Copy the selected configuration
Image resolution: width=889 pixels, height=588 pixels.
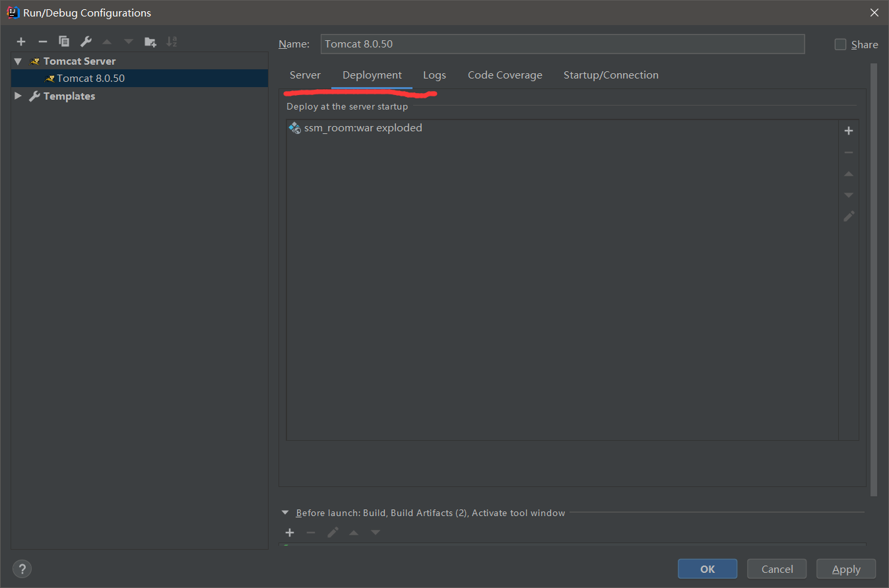click(x=64, y=42)
